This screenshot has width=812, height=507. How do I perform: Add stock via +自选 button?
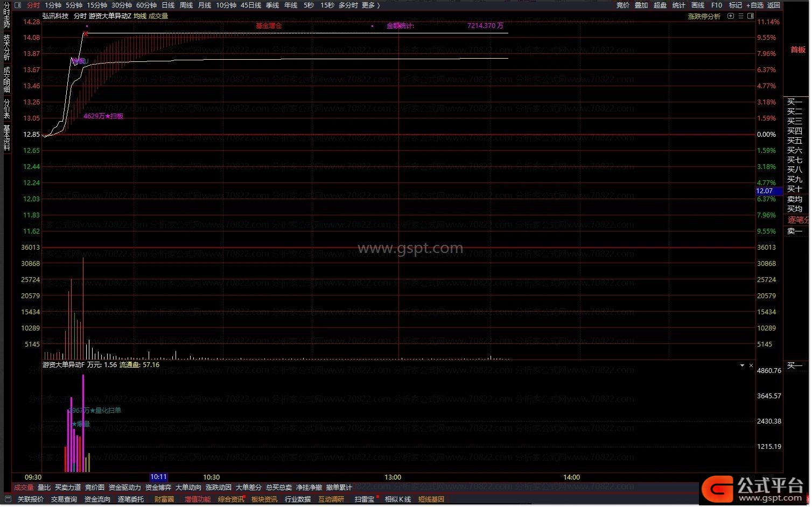(x=754, y=5)
